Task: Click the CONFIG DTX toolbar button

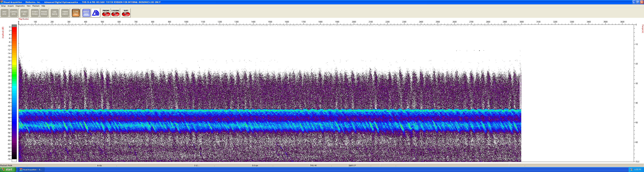Action: pyautogui.click(x=14, y=13)
